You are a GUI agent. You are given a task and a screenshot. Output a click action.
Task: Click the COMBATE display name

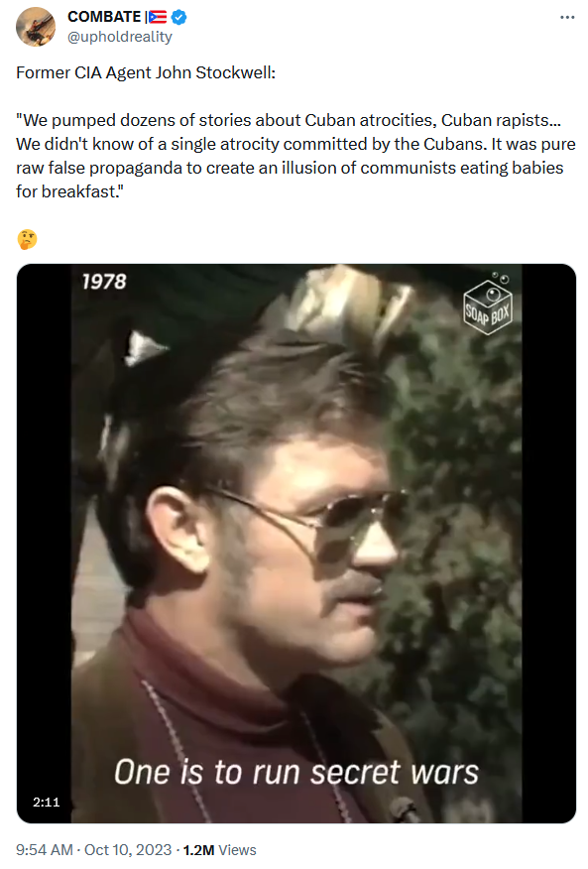(x=104, y=17)
